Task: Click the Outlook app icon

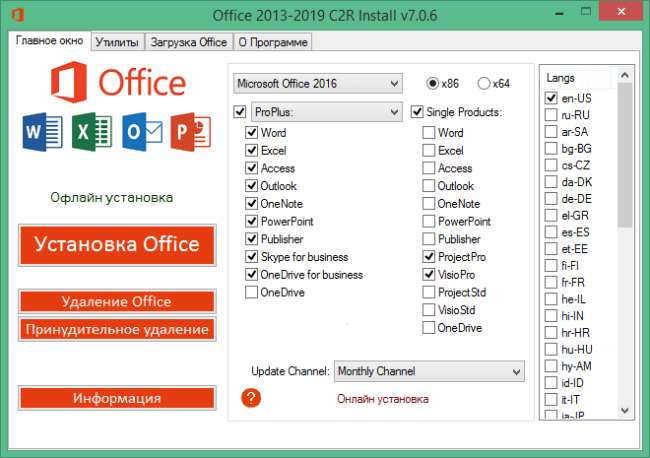Action: pyautogui.click(x=142, y=131)
